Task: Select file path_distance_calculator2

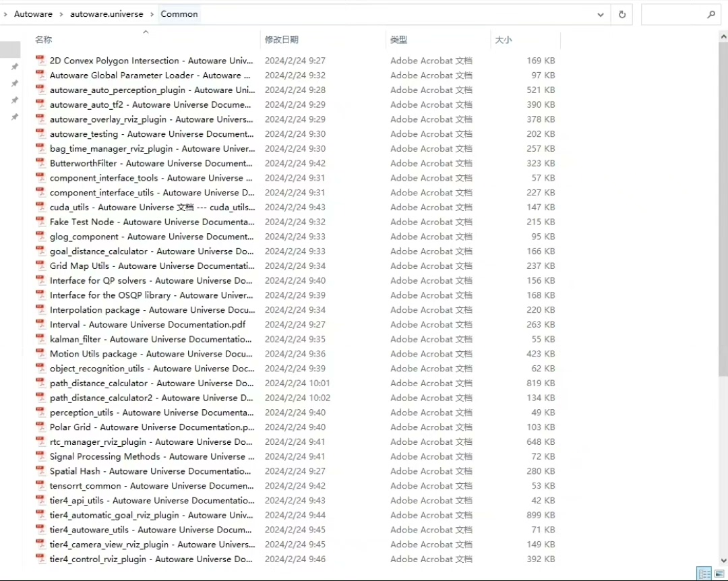Action: click(152, 398)
